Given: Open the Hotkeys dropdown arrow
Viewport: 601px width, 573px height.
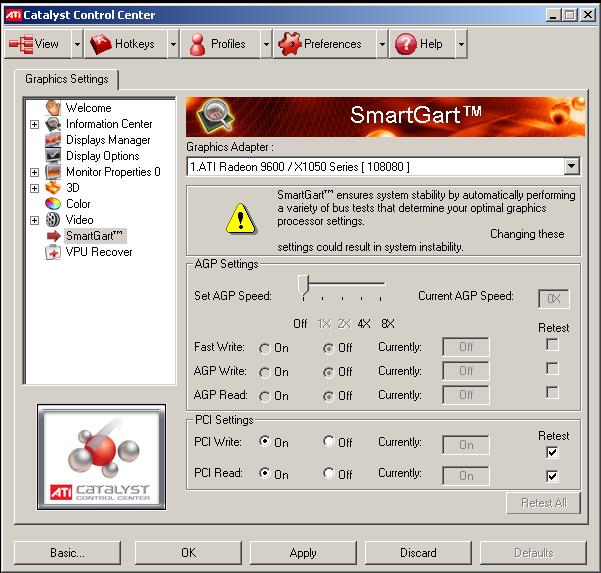Looking at the screenshot, I should point(173,44).
